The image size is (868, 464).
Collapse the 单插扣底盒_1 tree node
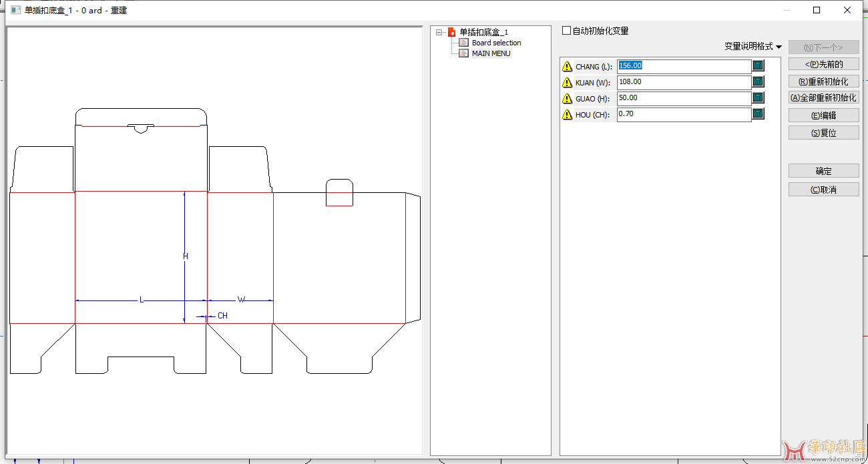coord(439,32)
